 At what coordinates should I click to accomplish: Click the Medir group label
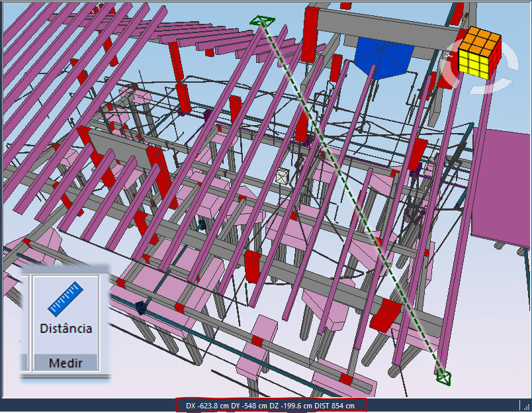coord(66,363)
